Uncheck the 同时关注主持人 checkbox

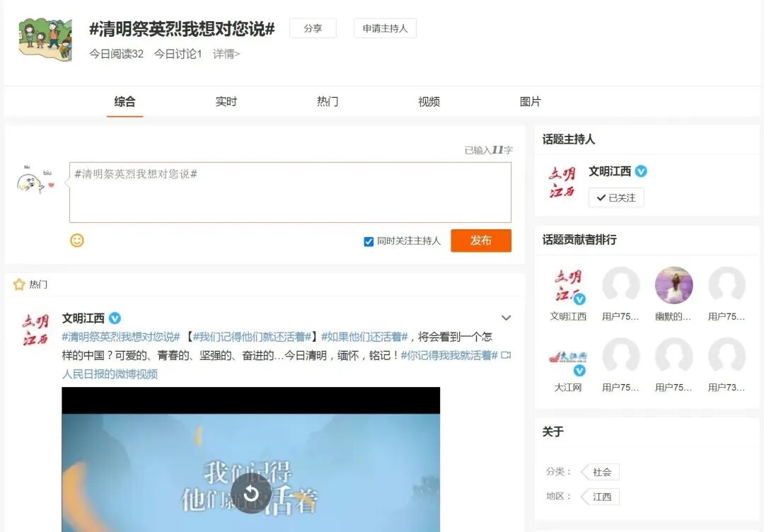tap(369, 241)
